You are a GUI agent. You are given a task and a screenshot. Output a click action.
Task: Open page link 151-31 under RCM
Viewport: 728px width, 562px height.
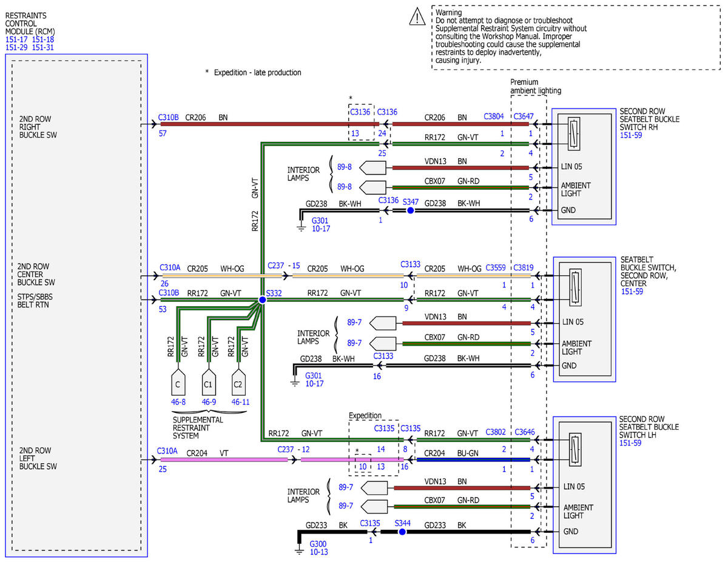(x=43, y=47)
